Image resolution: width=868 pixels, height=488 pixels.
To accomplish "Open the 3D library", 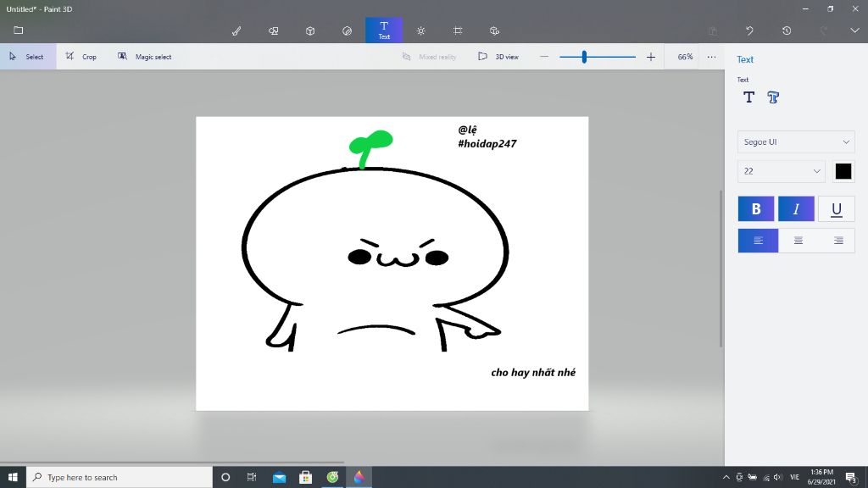I will 494,31.
